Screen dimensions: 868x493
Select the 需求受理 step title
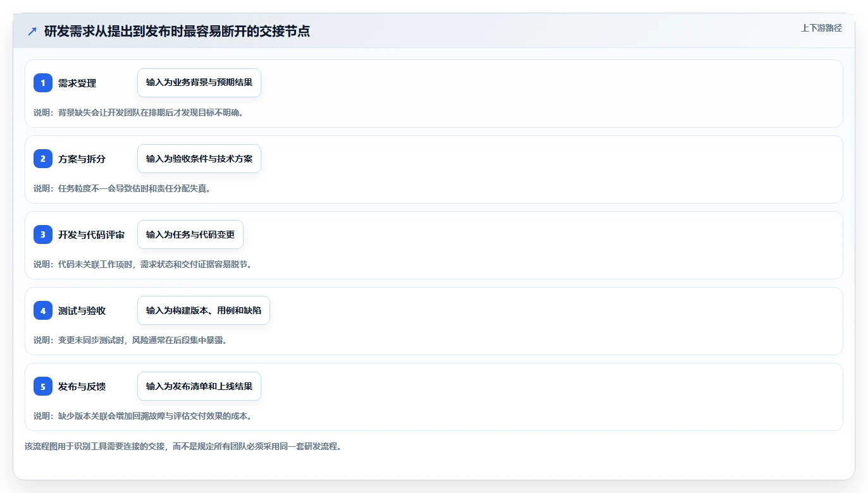click(x=77, y=83)
